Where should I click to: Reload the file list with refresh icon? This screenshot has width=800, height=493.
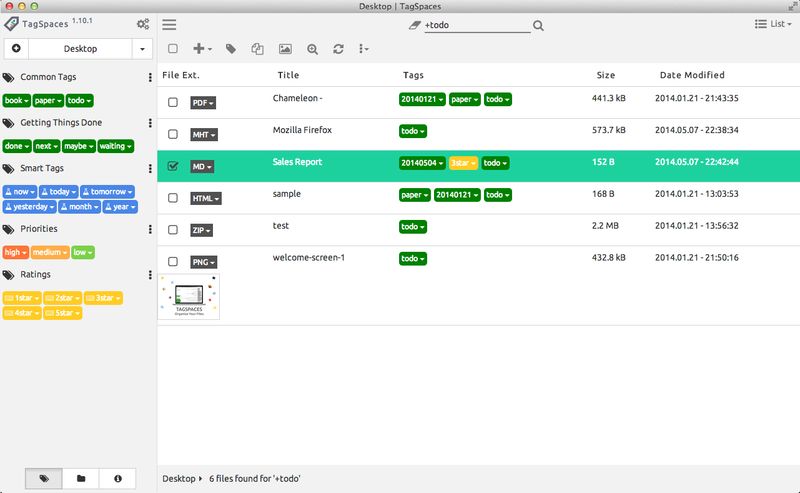point(338,49)
